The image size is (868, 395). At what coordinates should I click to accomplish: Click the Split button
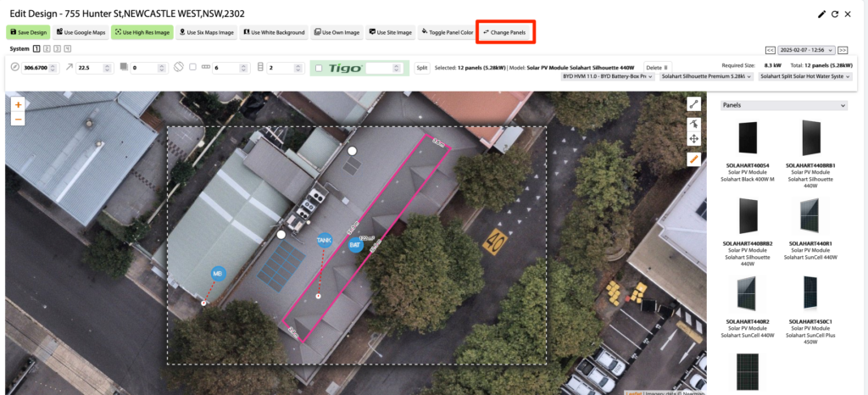(x=422, y=68)
